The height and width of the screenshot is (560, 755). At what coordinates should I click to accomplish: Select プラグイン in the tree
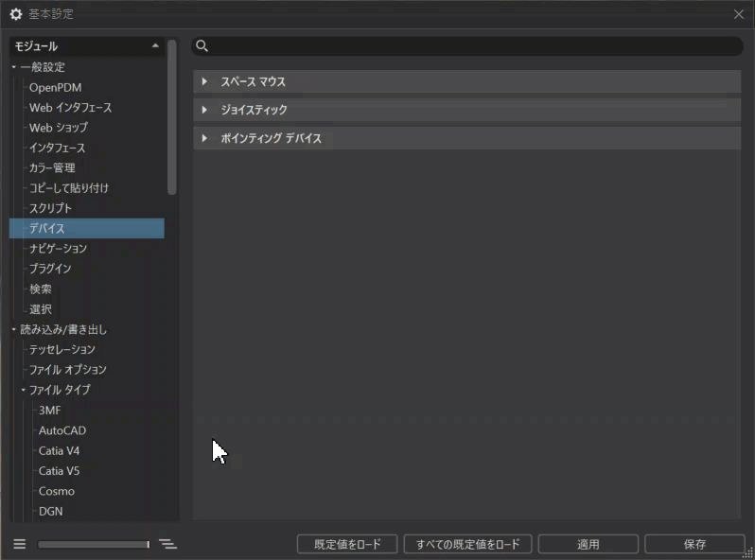tap(50, 269)
